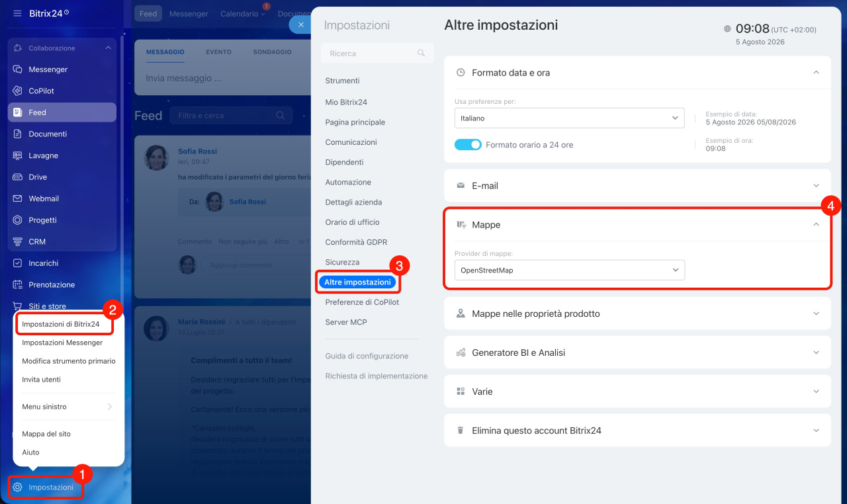Click the Ricerca field in Impostazioni
Viewport: 847px width, 504px height.
(377, 53)
